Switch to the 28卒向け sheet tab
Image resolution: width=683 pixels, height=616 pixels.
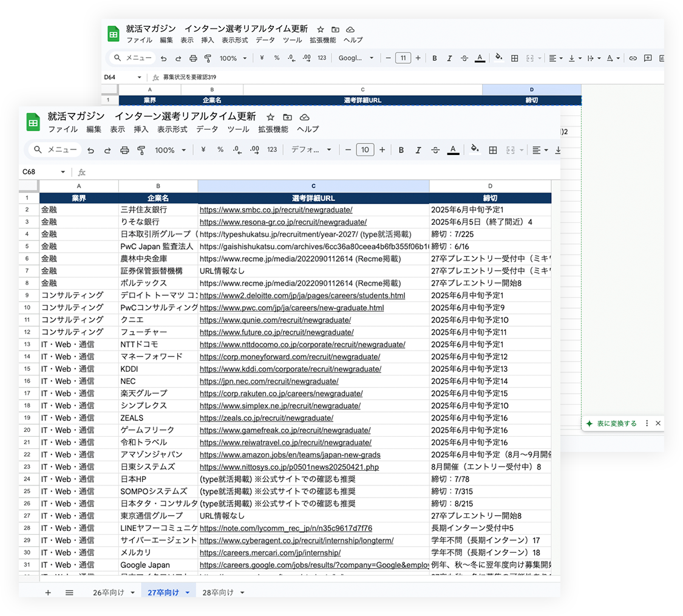(218, 592)
